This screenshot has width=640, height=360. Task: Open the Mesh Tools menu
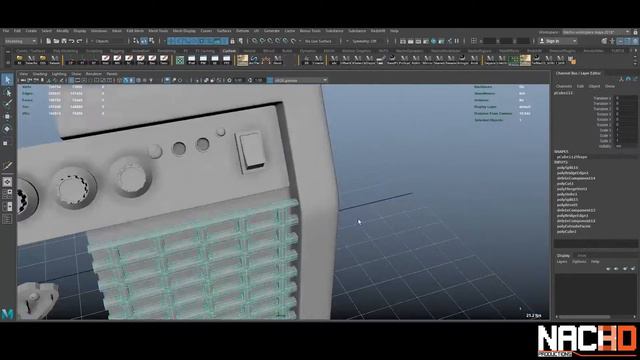[x=158, y=31]
